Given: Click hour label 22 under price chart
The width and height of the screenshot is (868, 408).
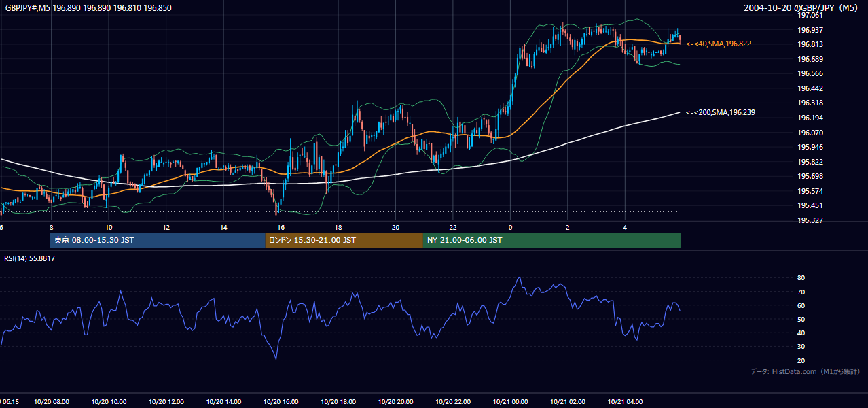Looking at the screenshot, I should point(453,227).
